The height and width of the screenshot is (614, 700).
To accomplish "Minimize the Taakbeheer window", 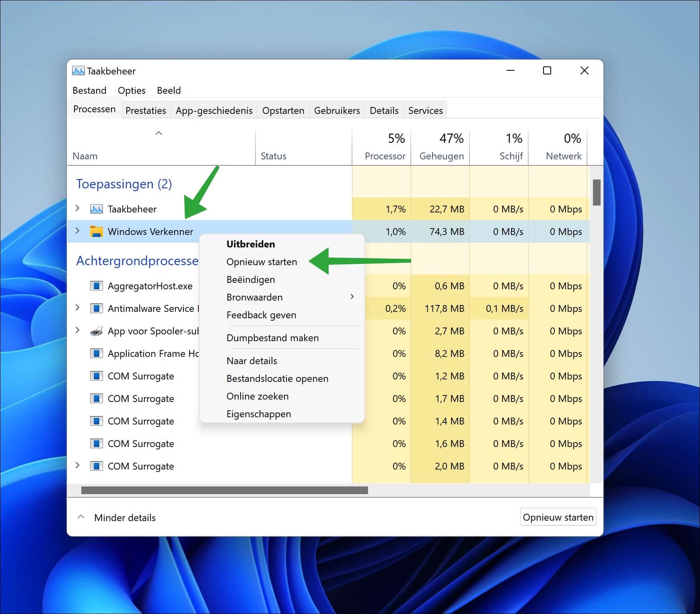I will pos(511,71).
